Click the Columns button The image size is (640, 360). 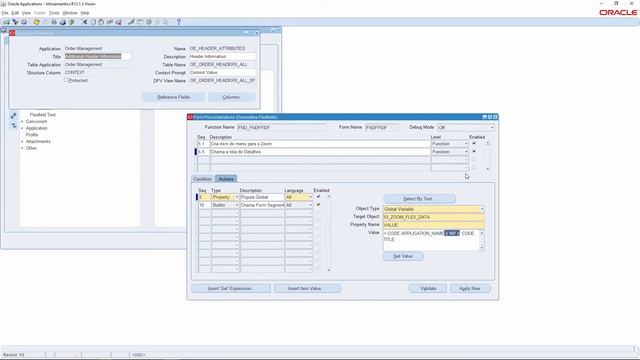[231, 97]
